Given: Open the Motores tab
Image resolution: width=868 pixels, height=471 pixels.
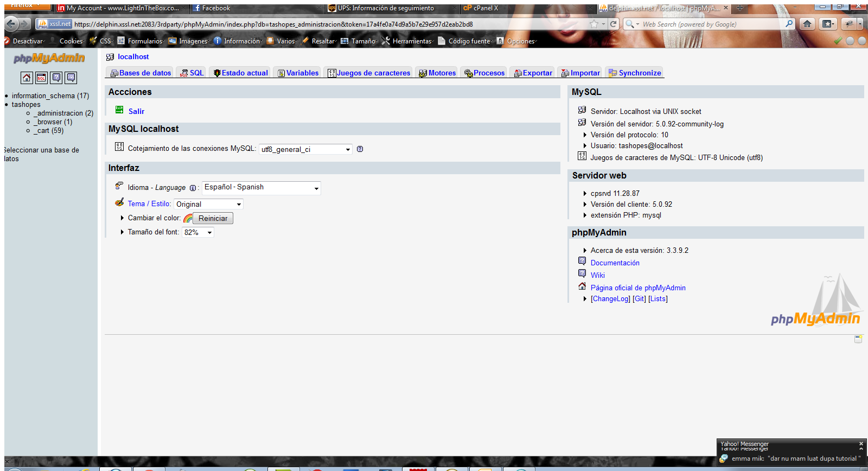Looking at the screenshot, I should click(x=437, y=73).
